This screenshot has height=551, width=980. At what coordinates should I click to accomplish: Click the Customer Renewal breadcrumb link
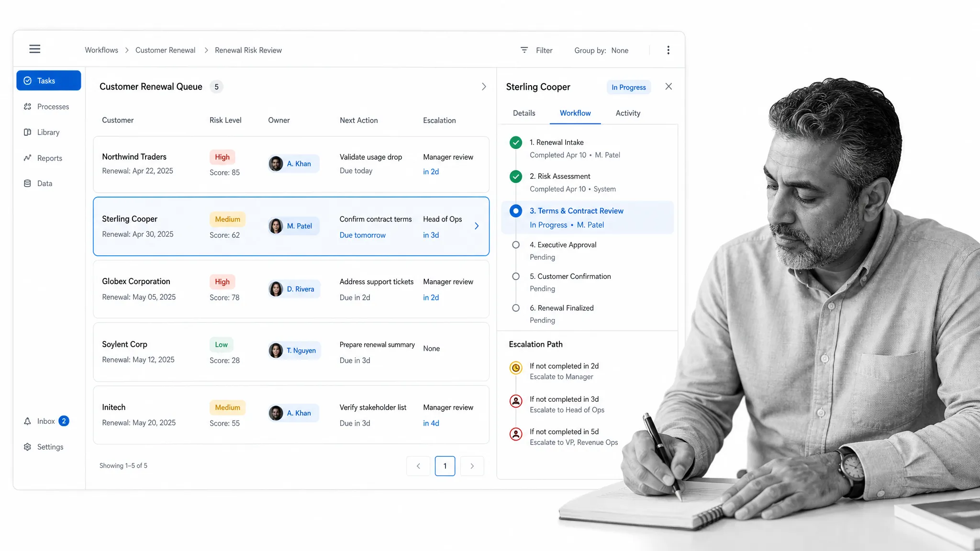click(165, 50)
